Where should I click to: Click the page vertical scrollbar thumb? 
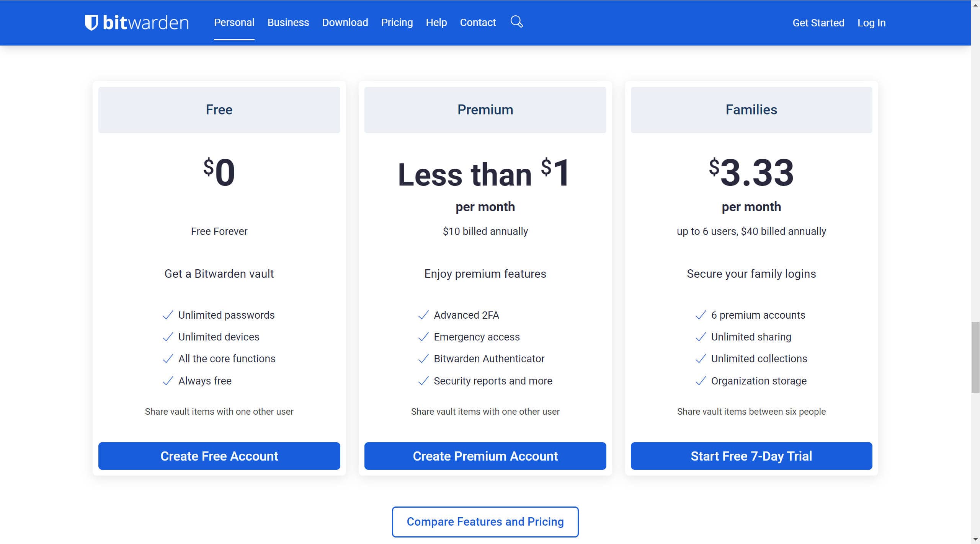click(975, 357)
